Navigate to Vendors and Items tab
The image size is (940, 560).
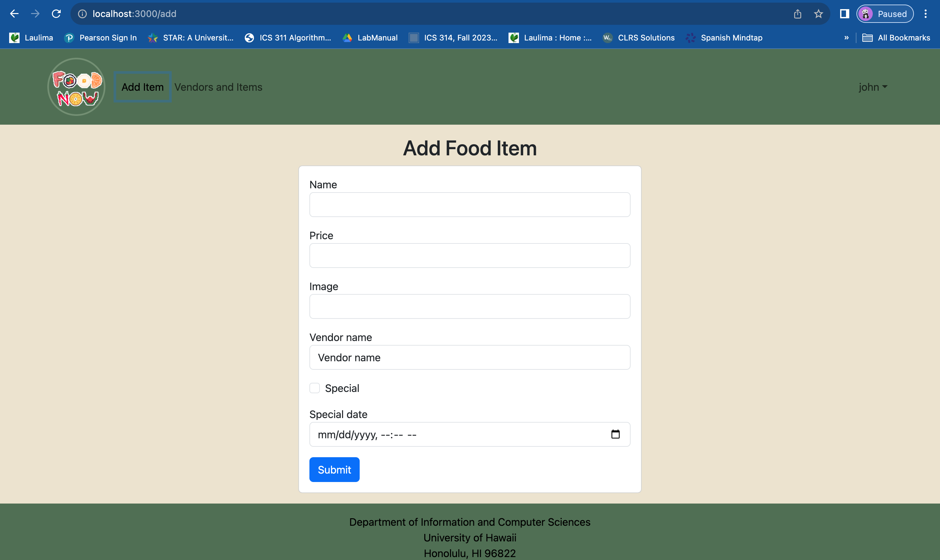(x=218, y=87)
